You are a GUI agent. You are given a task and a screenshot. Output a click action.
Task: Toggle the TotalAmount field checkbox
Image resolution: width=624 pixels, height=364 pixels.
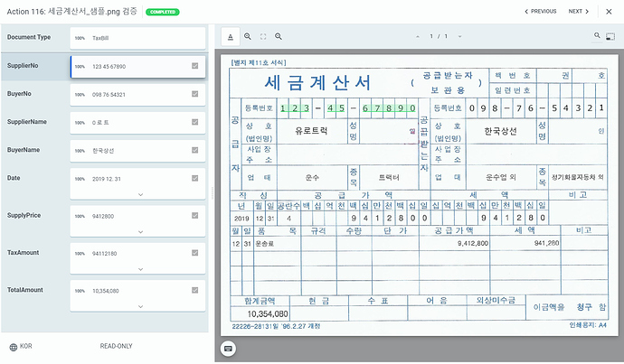tap(195, 291)
